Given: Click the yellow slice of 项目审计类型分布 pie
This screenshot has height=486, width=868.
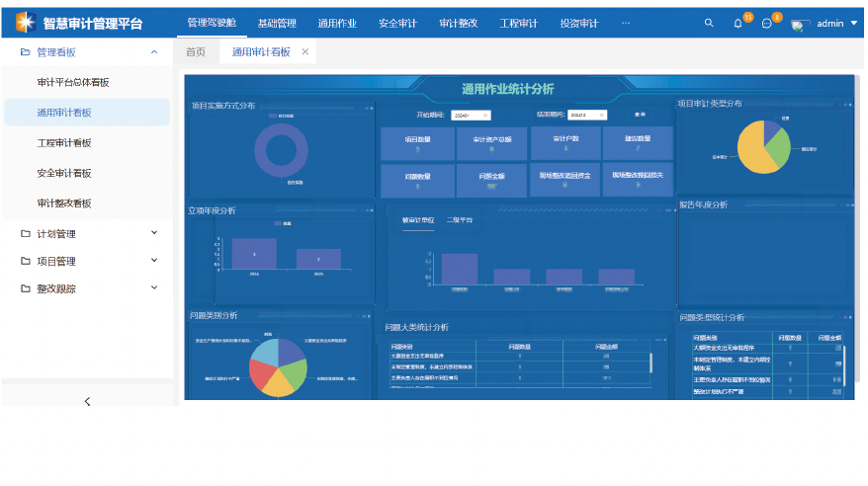Looking at the screenshot, I should pos(751,156).
